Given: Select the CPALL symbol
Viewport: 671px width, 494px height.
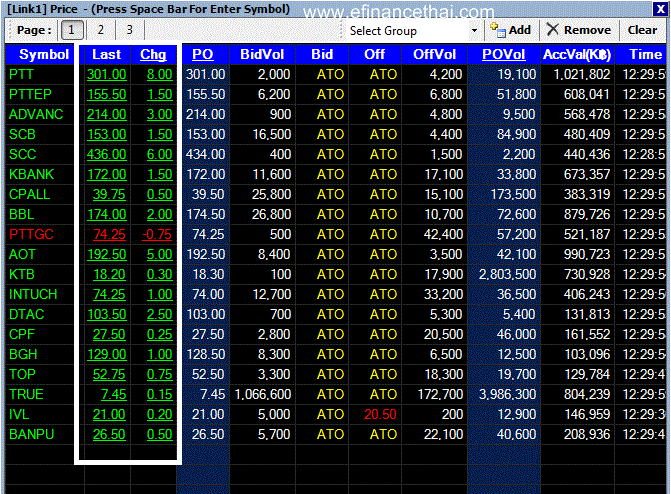Looking at the screenshot, I should point(30,195).
